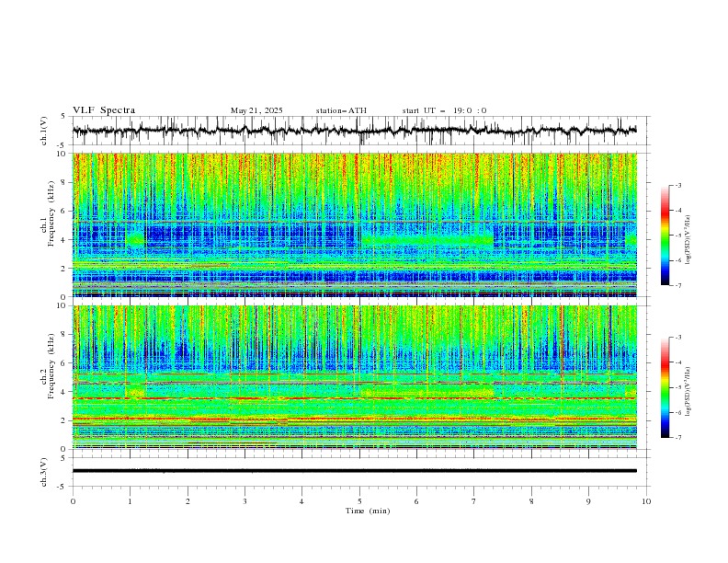The width and height of the screenshot is (728, 563).
Task: Click the ch.2 PSD color bar
Action: [665, 387]
